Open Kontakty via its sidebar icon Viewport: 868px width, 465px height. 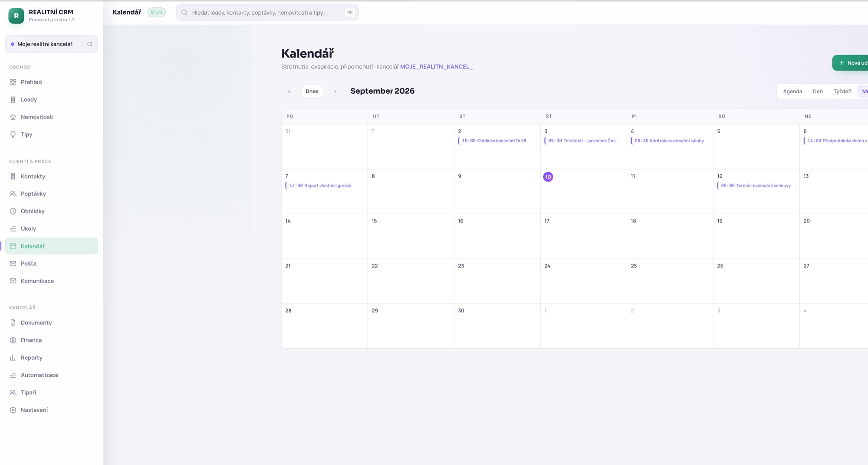click(13, 177)
